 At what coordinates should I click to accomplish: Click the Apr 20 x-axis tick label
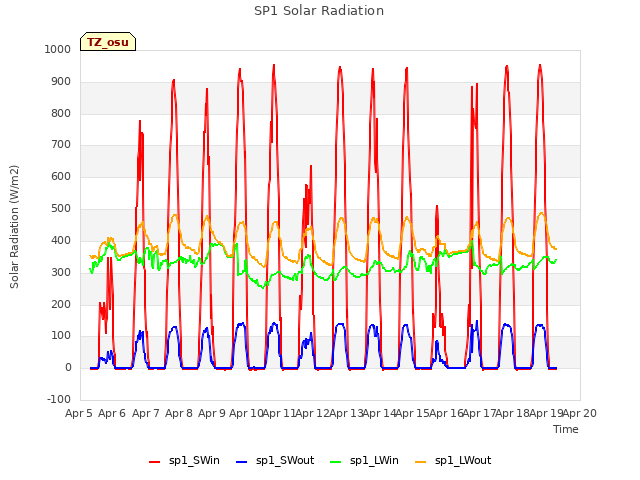pos(580,413)
